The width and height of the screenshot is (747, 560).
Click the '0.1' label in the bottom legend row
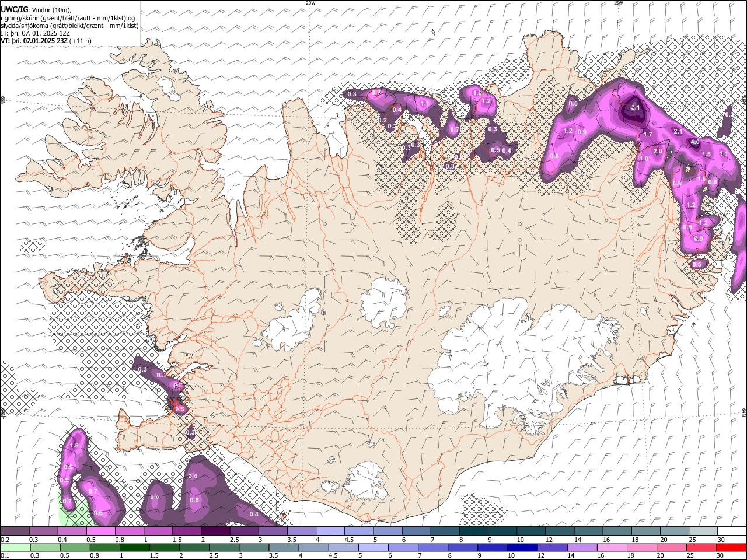click(5, 556)
